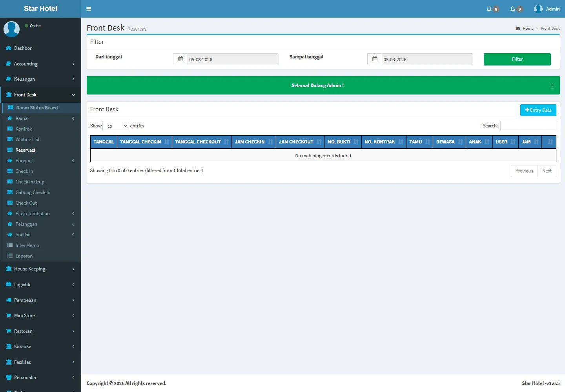Click calendar icon for Sampai tanggal
Viewport: 565px width, 392px height.
pyautogui.click(x=375, y=59)
